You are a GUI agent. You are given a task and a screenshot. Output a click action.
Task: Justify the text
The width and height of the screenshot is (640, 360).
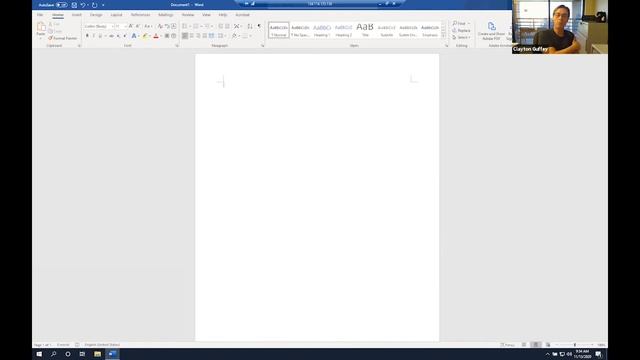(x=205, y=36)
